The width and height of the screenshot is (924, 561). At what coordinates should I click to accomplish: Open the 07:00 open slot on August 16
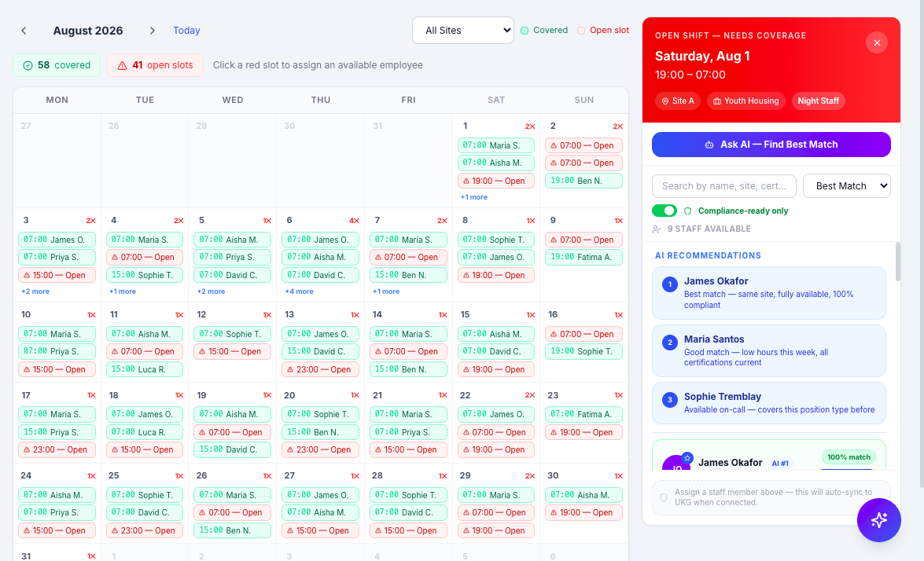(583, 334)
